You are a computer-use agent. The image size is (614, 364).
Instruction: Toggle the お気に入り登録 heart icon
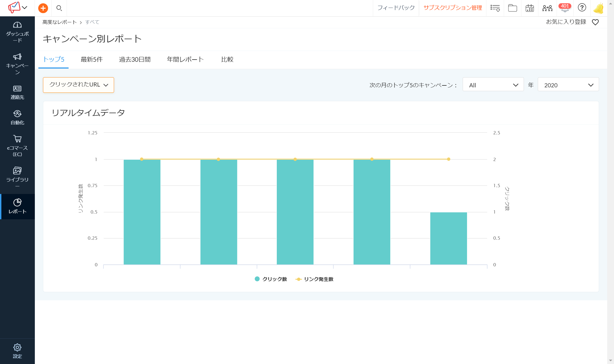[x=595, y=22]
